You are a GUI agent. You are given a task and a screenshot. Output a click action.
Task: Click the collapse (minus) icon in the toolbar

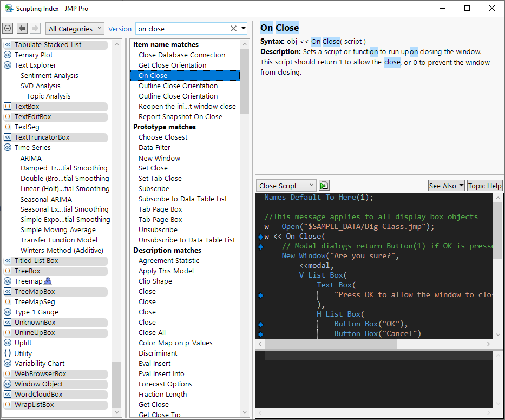coord(8,29)
